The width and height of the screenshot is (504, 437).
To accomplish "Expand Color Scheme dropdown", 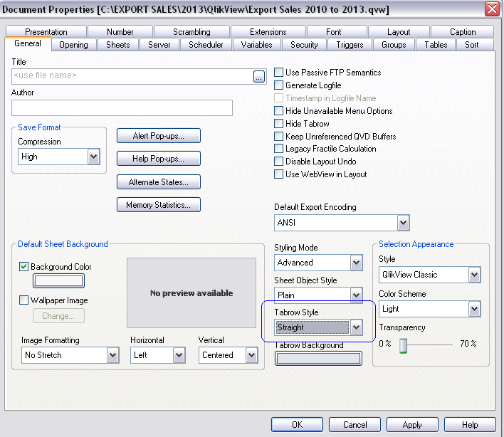I will (x=474, y=309).
